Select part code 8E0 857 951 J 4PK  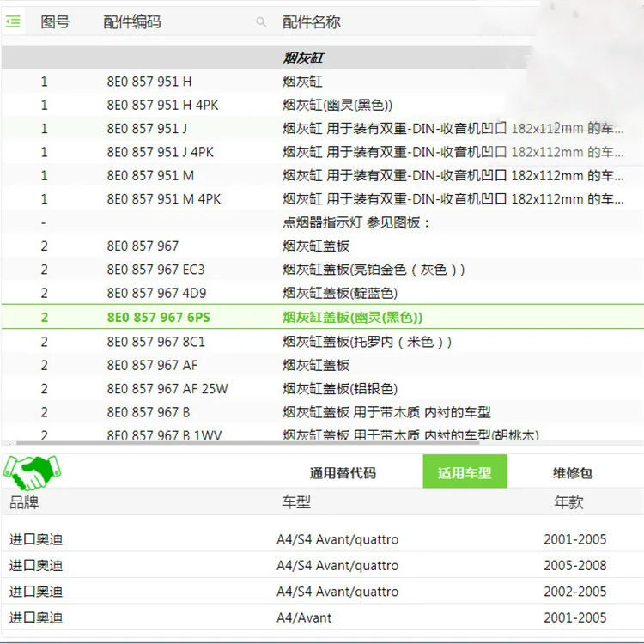(x=161, y=152)
